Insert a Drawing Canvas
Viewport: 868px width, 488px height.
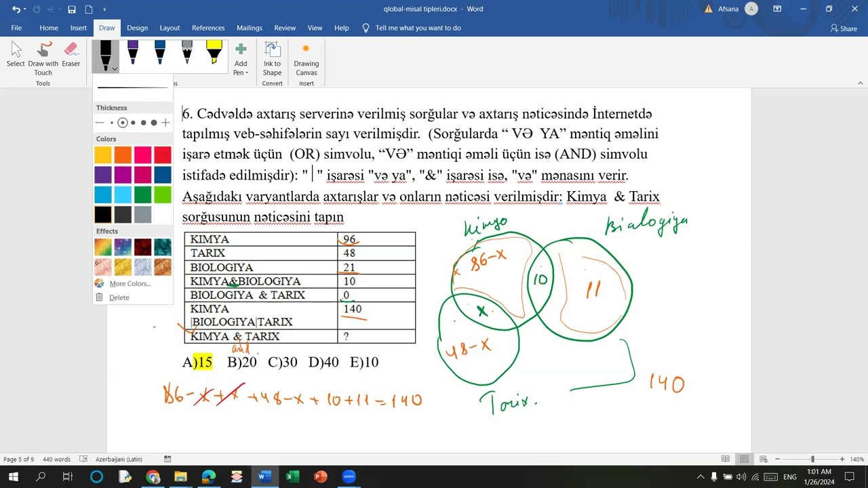[x=306, y=59]
